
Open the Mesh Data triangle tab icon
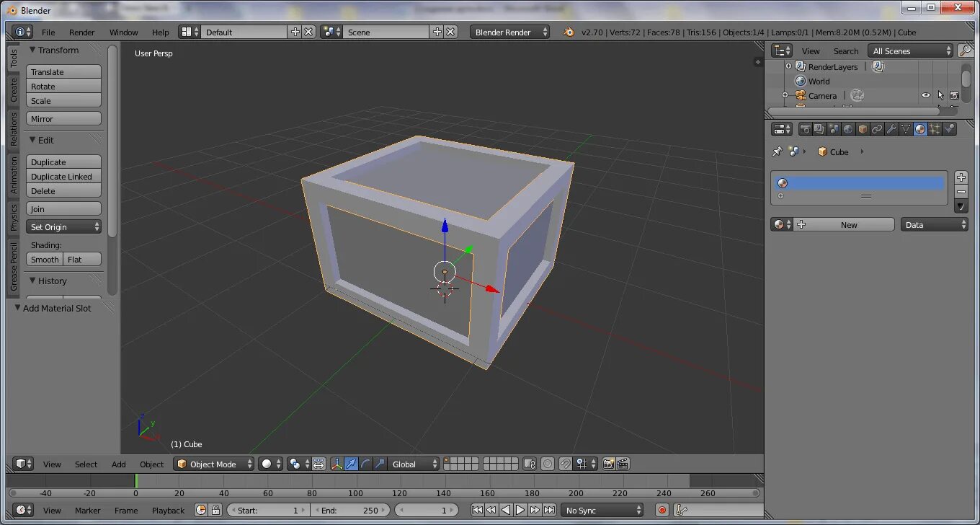tap(906, 129)
